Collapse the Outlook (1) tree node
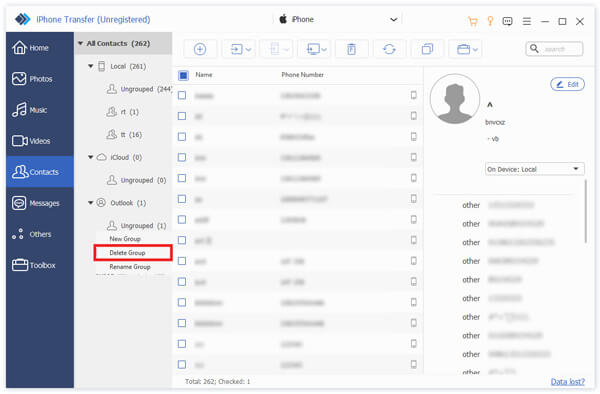The width and height of the screenshot is (600, 394). (x=91, y=203)
